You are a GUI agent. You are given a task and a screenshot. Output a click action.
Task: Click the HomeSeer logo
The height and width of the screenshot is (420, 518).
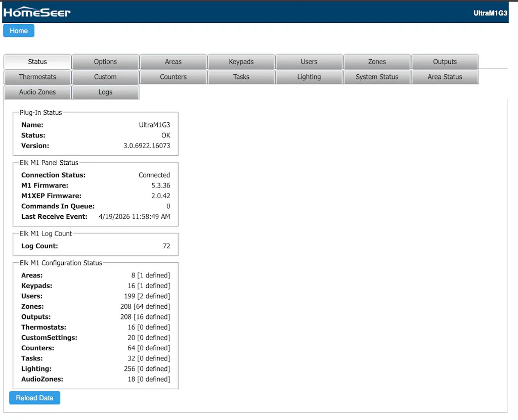coord(37,12)
